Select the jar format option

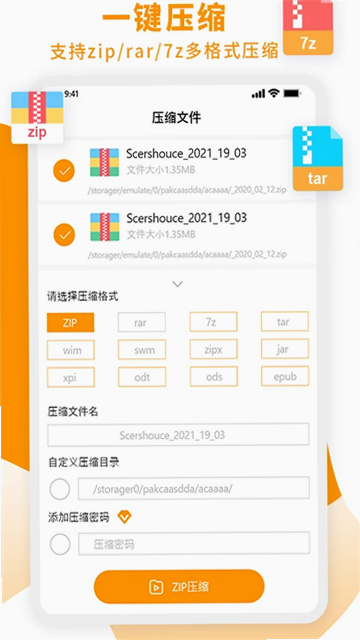click(x=285, y=349)
